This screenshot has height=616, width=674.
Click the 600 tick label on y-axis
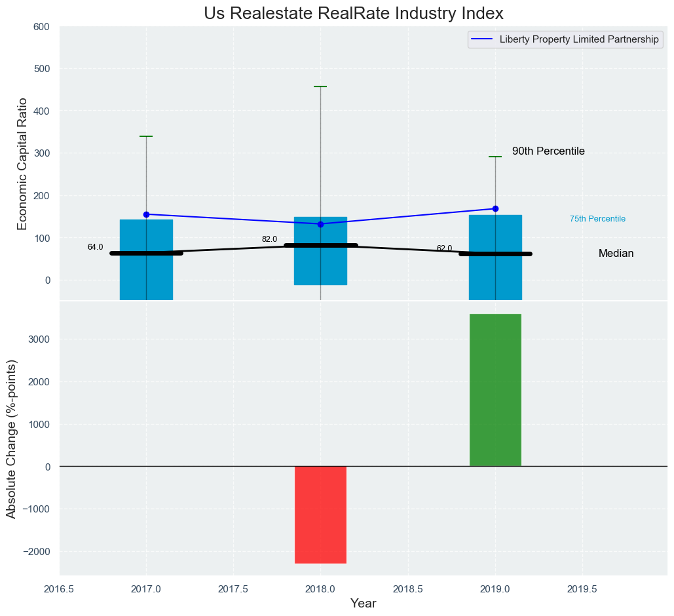[41, 27]
